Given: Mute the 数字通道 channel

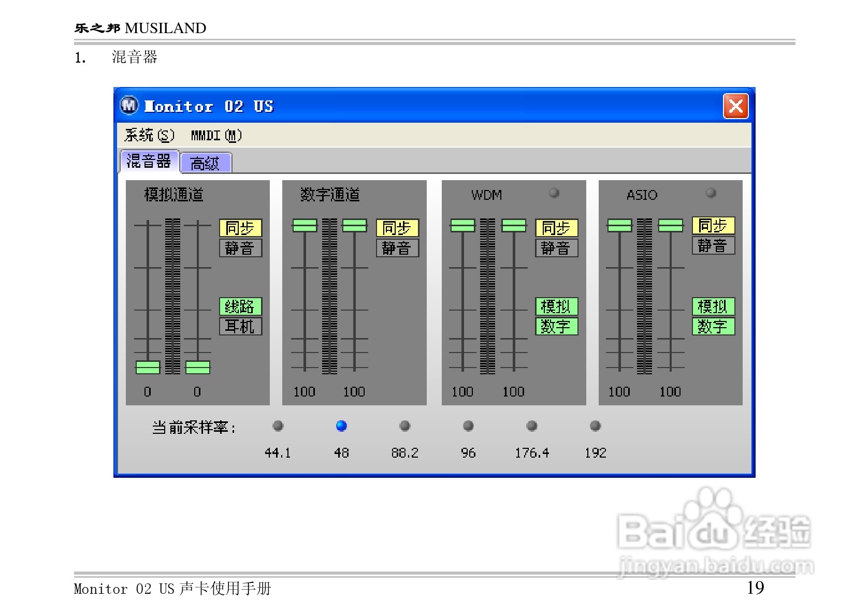Looking at the screenshot, I should point(398,248).
